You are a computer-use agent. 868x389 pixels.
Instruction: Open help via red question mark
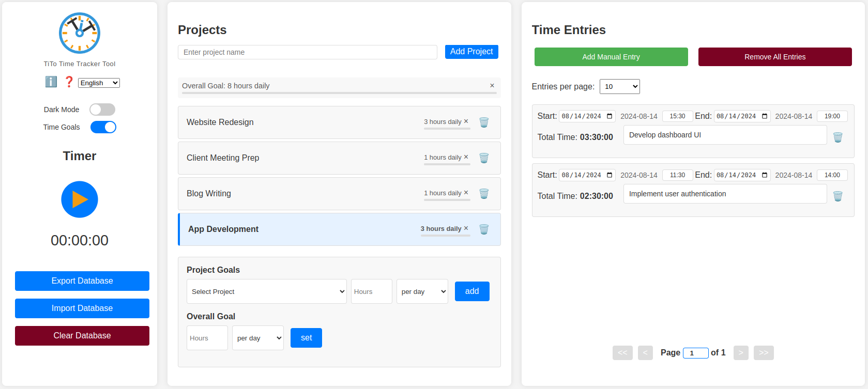pyautogui.click(x=69, y=82)
